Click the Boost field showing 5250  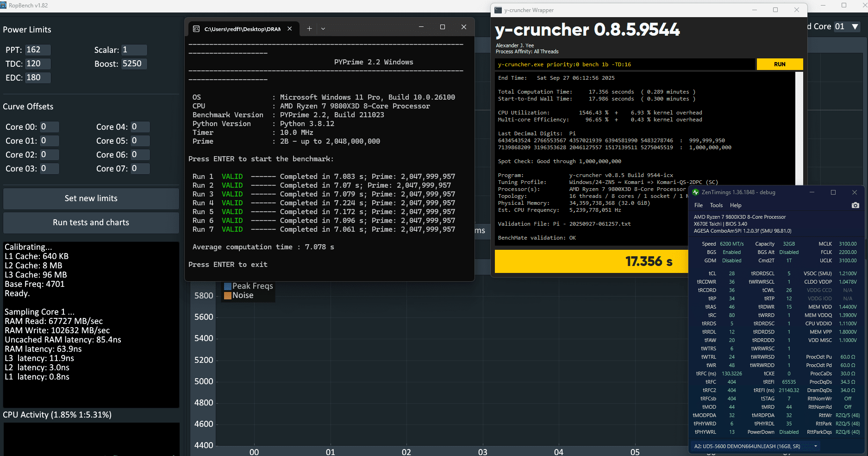[x=134, y=64]
